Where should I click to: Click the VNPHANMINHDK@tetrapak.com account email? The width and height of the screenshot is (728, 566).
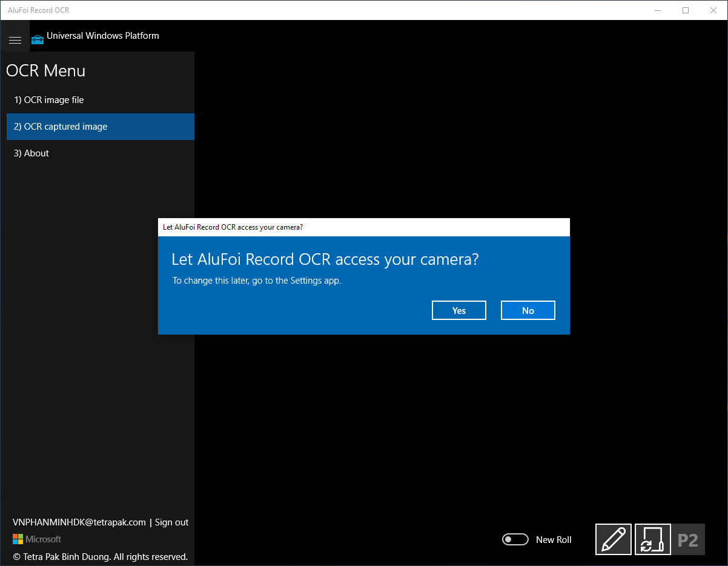79,522
